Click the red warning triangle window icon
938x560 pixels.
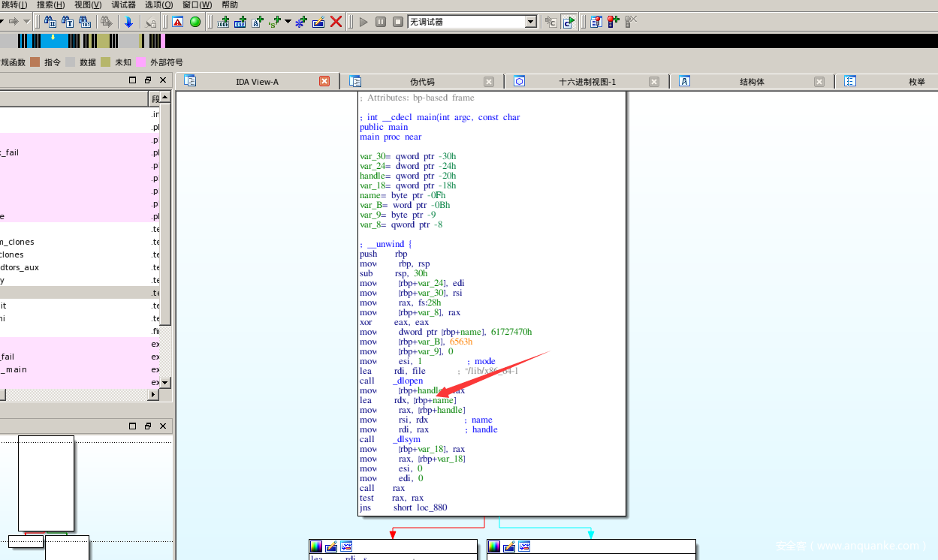click(178, 22)
